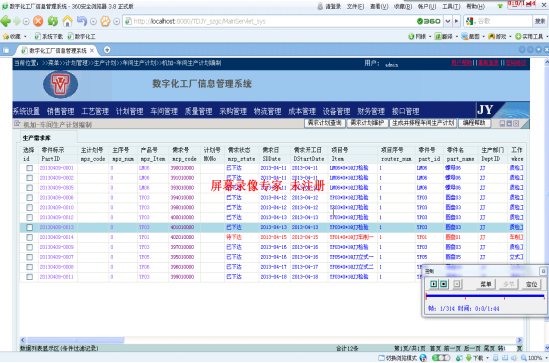Open the 实用工具 utilities icon
The width and height of the screenshot is (549, 363).
[518, 36]
